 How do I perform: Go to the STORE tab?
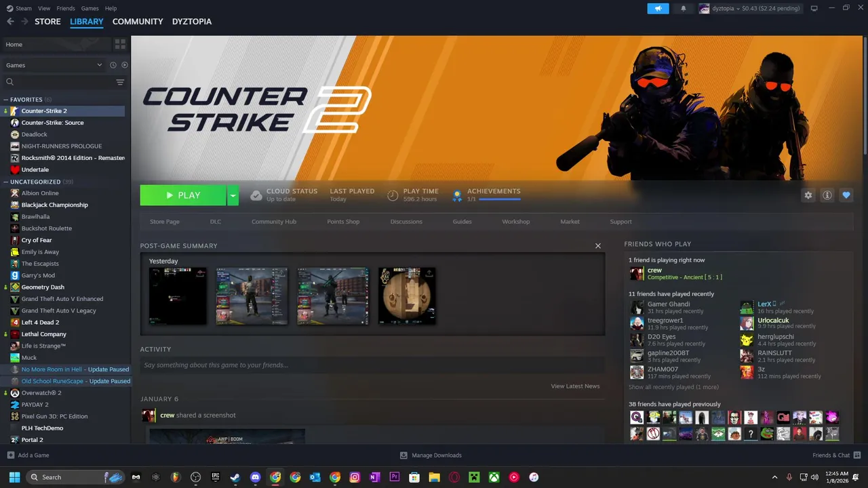[x=47, y=22]
